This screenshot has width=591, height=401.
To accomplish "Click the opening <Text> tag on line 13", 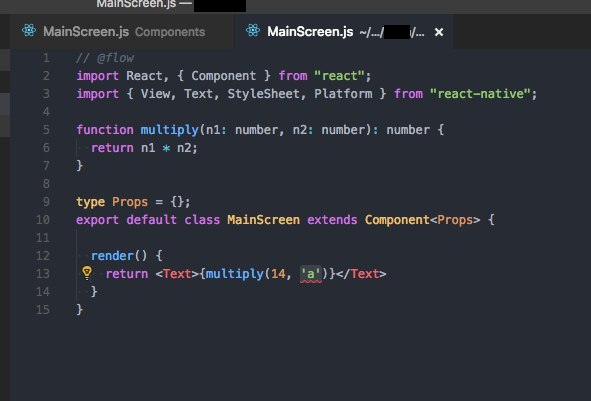I will (177, 274).
